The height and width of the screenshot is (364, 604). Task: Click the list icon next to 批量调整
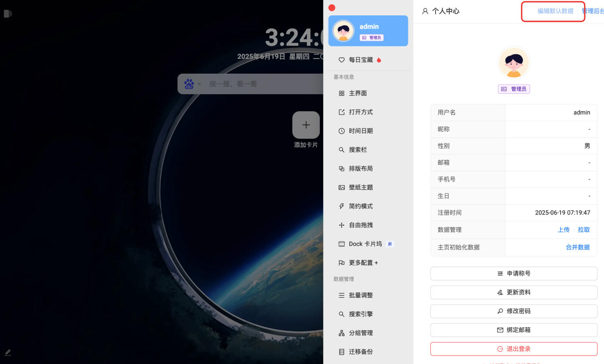click(x=342, y=295)
